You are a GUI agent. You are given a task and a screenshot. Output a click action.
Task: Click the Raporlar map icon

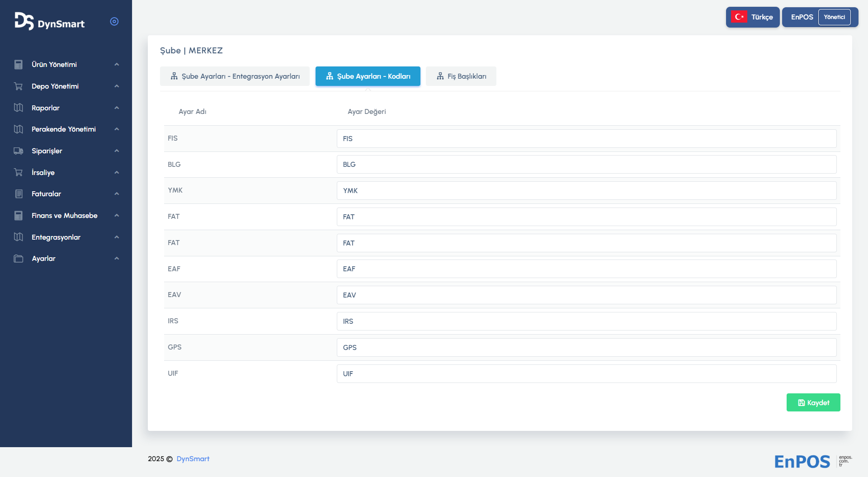click(x=19, y=108)
